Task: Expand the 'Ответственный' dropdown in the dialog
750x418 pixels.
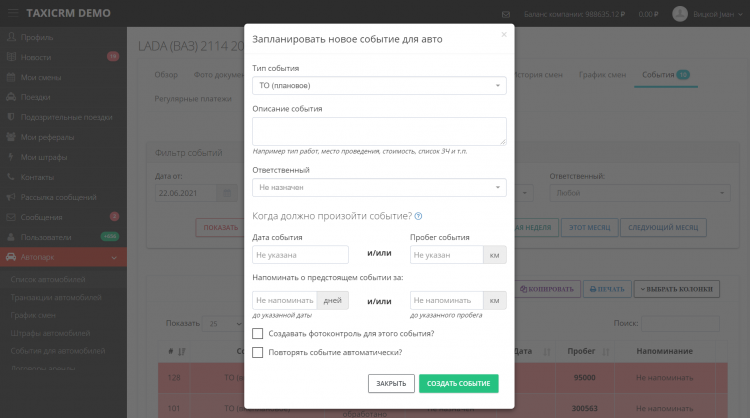Action: 379,187
